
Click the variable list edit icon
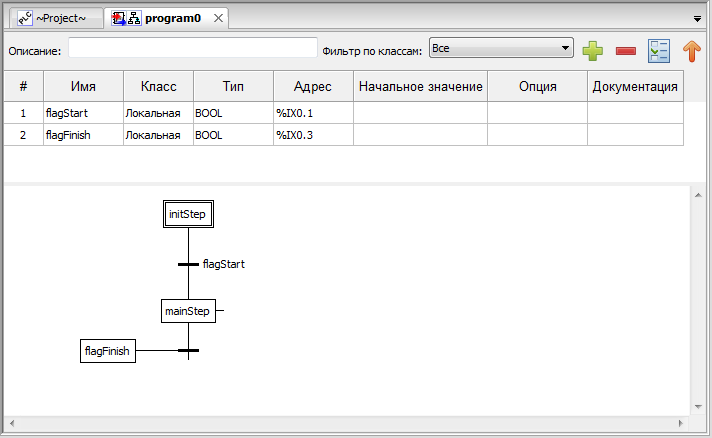tap(658, 50)
